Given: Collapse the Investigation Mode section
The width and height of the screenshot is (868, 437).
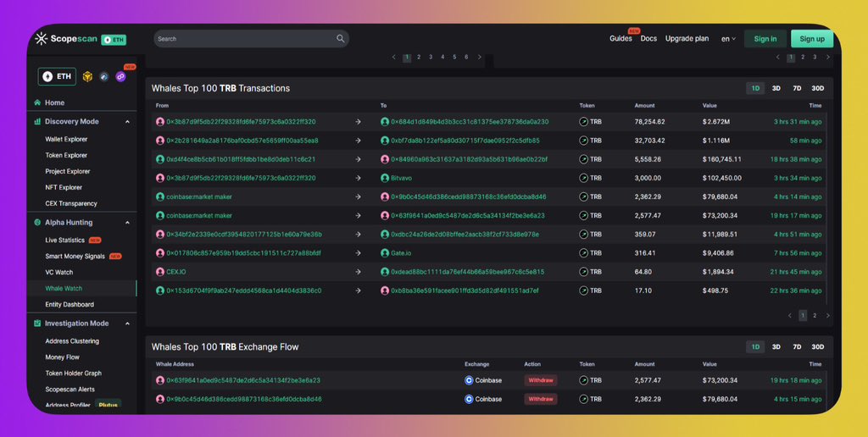Looking at the screenshot, I should tap(127, 324).
